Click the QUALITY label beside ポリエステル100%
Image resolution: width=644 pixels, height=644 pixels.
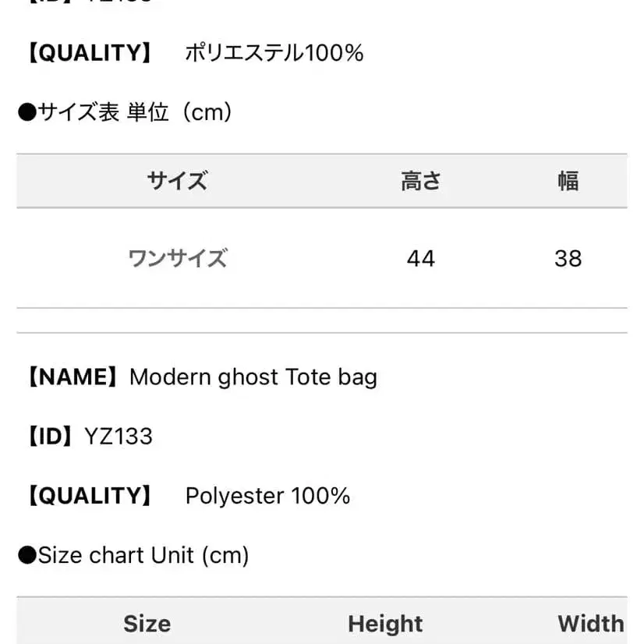pos(90,53)
